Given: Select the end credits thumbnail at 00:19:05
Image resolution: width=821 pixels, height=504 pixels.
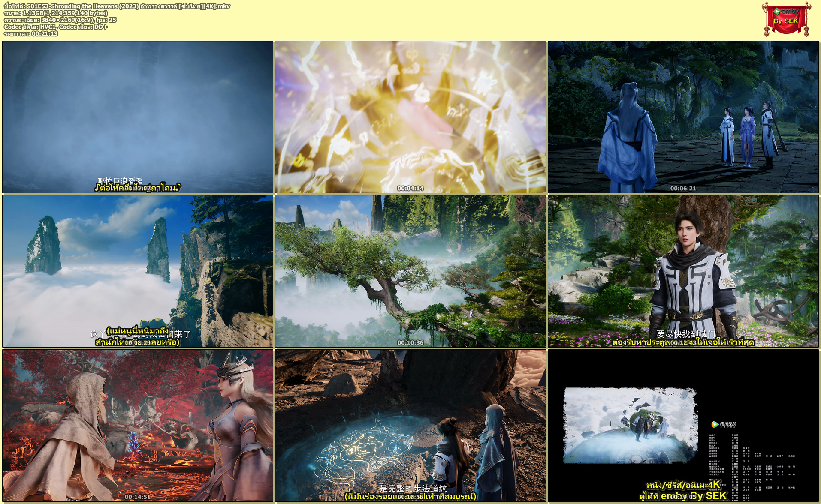Looking at the screenshot, I should tap(683, 426).
